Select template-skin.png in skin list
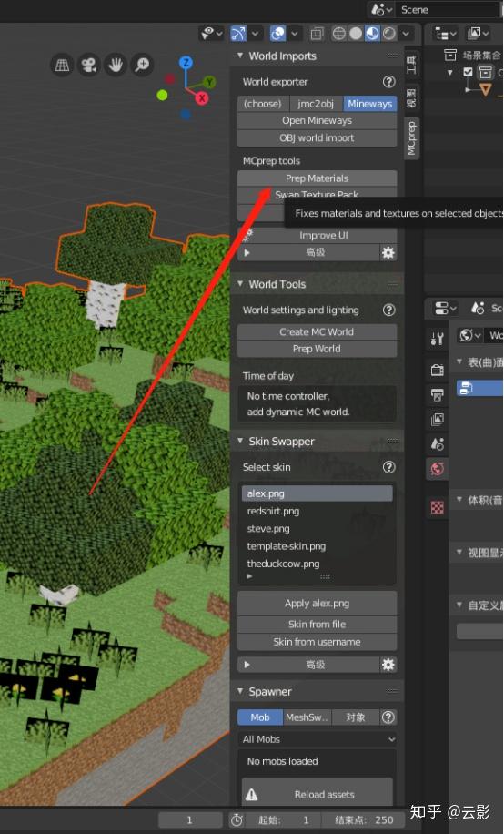This screenshot has height=834, width=504. pyautogui.click(x=317, y=545)
